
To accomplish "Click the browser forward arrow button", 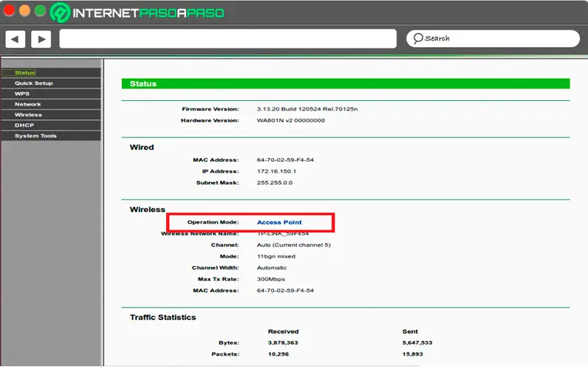I will [41, 39].
